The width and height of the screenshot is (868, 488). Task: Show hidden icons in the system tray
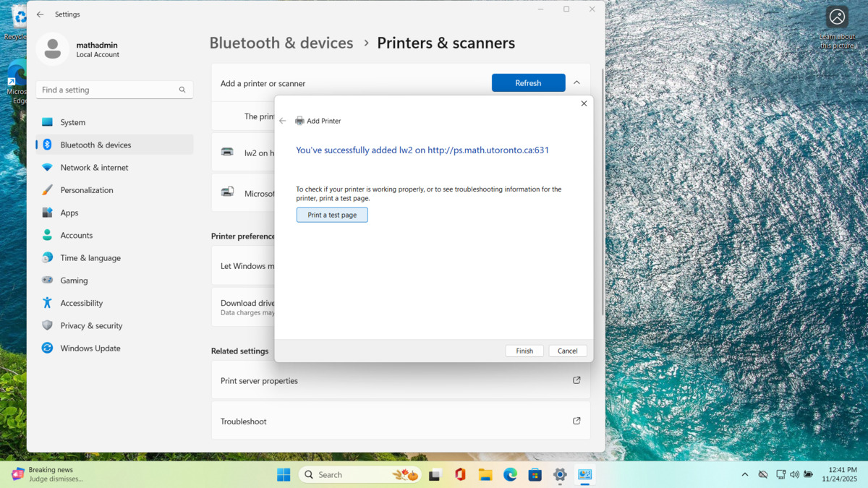coord(745,474)
